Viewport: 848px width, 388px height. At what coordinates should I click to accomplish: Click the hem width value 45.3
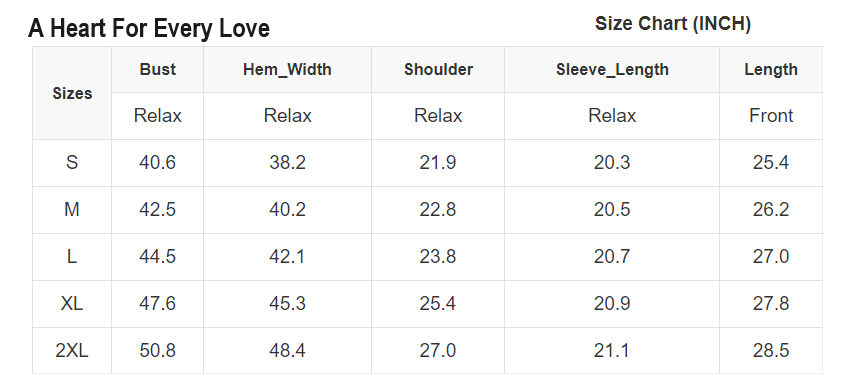point(287,304)
